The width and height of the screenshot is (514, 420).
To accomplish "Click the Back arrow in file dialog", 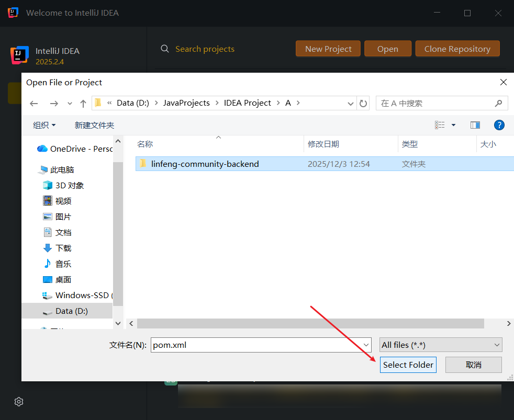I will tap(34, 104).
